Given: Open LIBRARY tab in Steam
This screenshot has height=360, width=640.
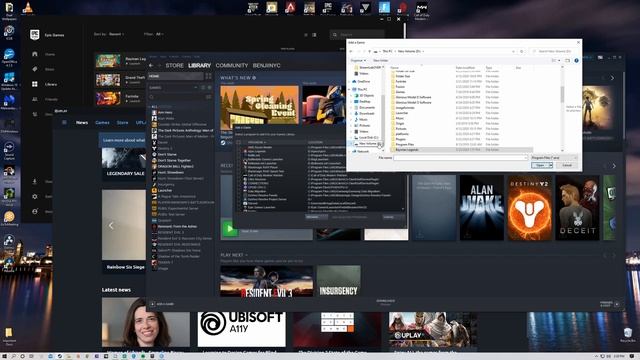Looking at the screenshot, I should [200, 65].
